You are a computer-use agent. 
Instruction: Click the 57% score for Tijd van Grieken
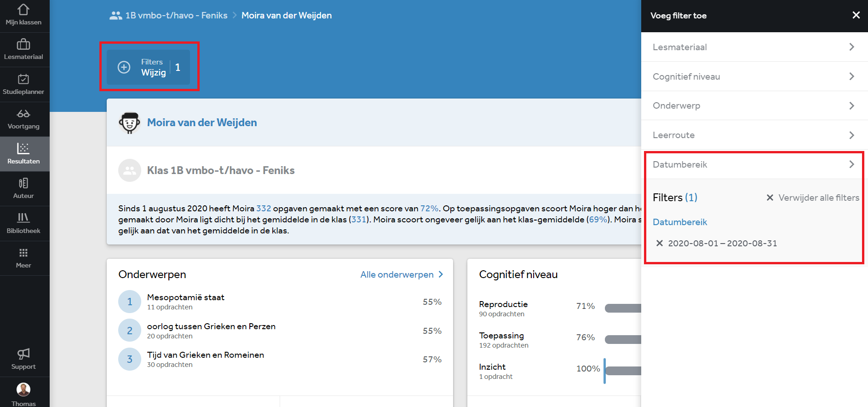click(432, 360)
